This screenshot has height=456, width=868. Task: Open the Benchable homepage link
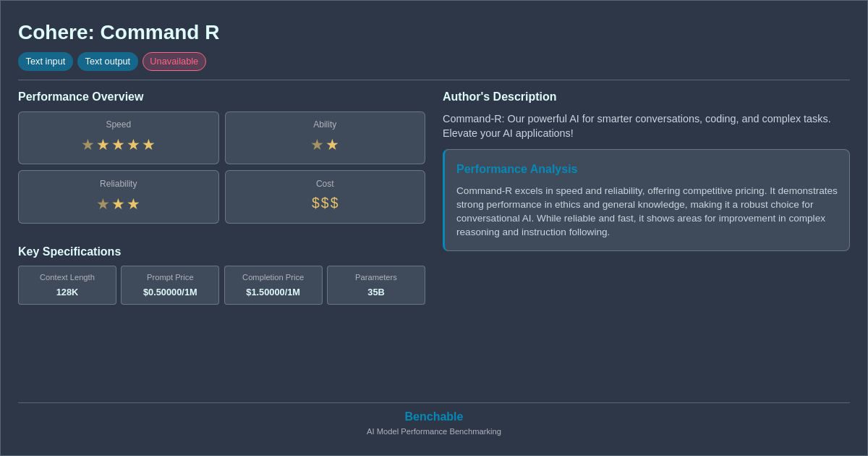click(x=433, y=416)
